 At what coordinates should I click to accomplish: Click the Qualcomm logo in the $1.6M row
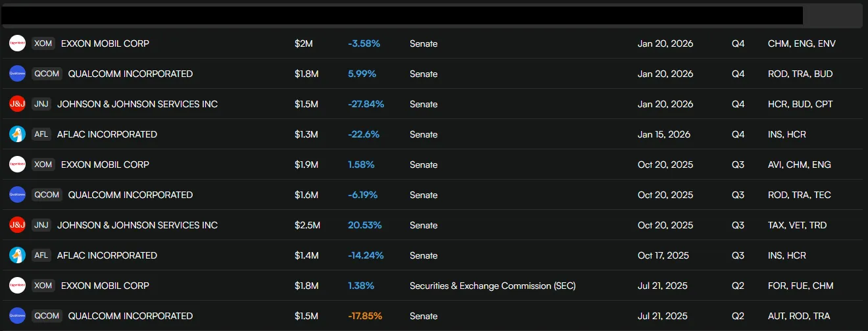coord(17,195)
